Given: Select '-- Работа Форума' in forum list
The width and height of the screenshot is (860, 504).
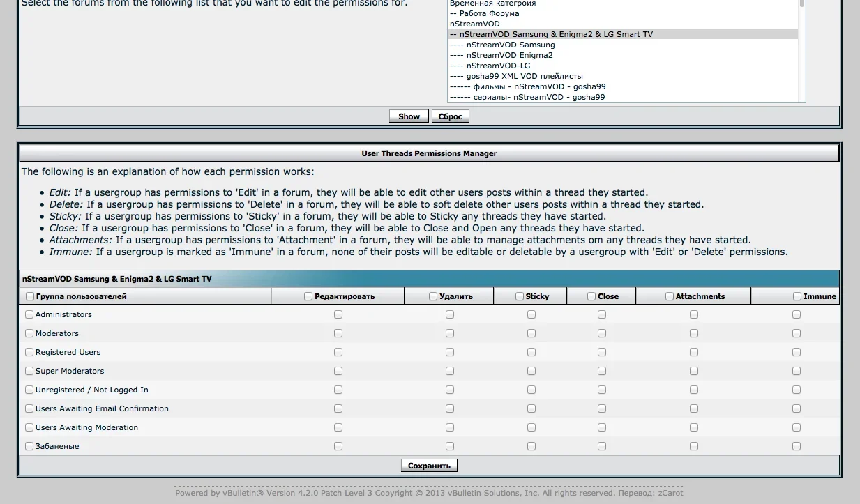Looking at the screenshot, I should 623,13.
